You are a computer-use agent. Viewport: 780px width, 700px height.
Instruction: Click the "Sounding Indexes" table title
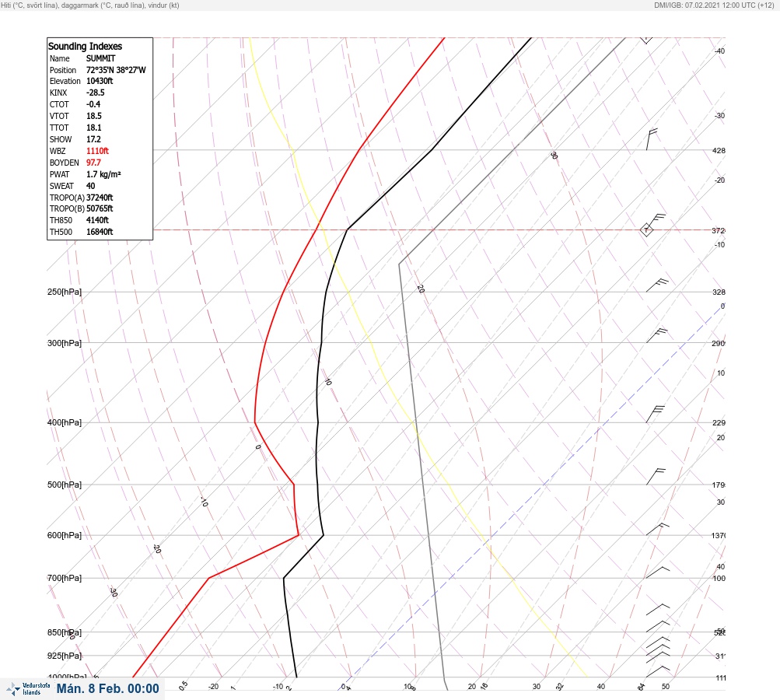(x=85, y=46)
